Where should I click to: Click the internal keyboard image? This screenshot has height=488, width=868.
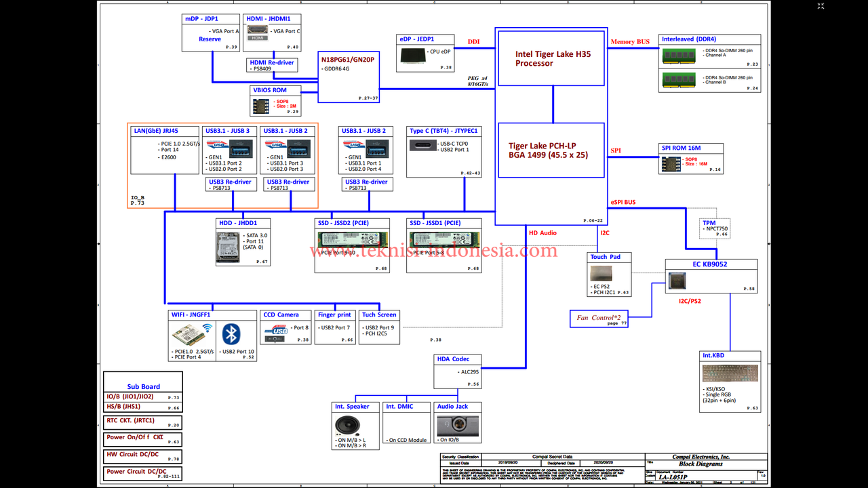[x=730, y=373]
